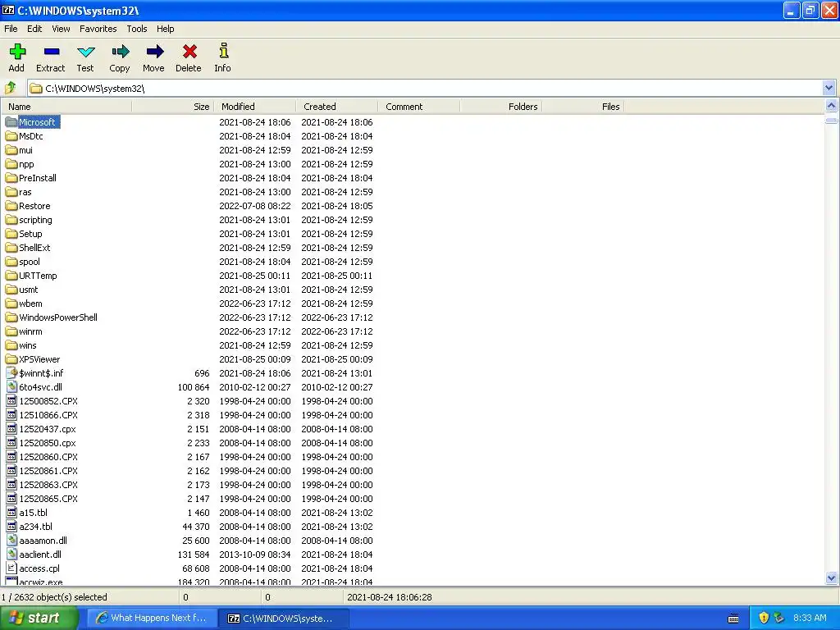840x630 pixels.
Task: Click the 6to4svc.dll file icon
Action: pyautogui.click(x=11, y=387)
